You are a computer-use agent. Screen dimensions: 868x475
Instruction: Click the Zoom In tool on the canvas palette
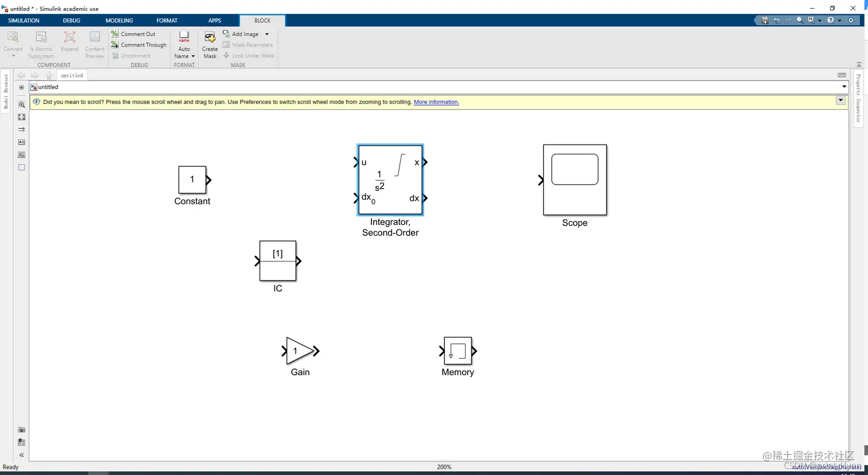tap(22, 104)
